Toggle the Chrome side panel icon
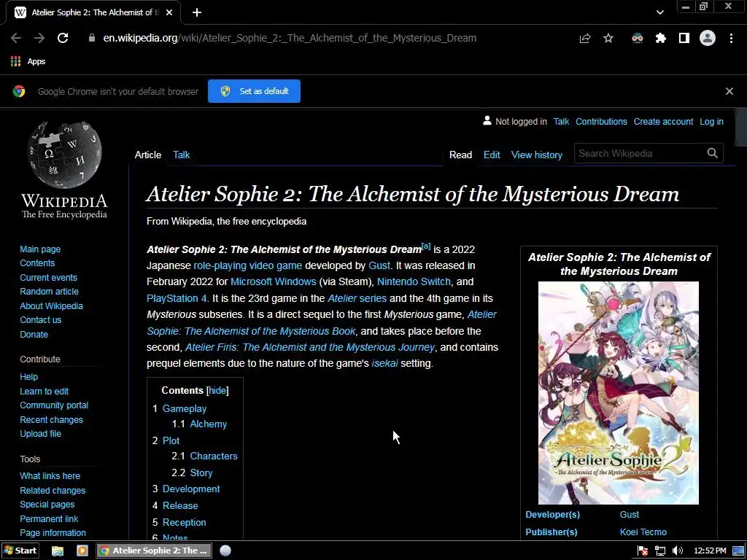Image resolution: width=747 pixels, height=560 pixels. [x=684, y=38]
